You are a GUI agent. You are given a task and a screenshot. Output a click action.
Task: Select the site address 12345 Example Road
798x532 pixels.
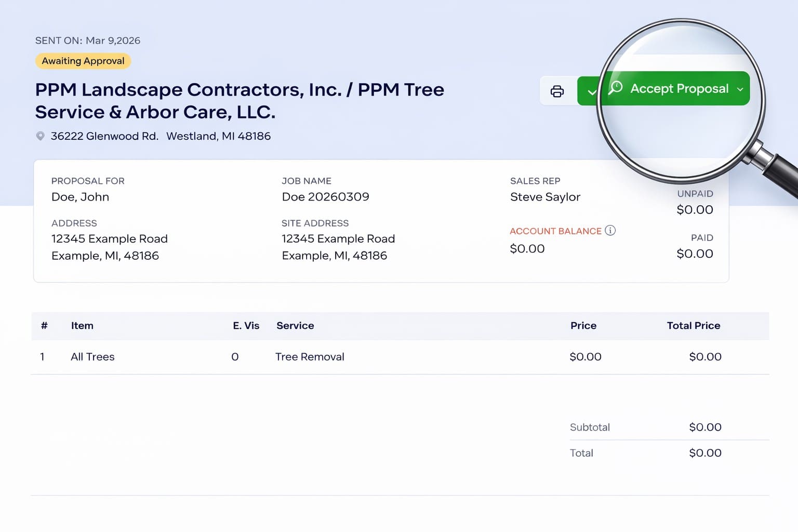(338, 238)
